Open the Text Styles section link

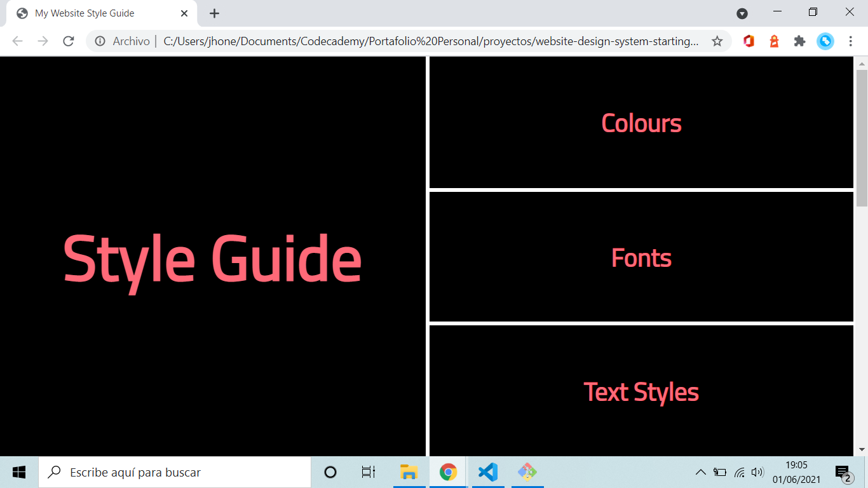[x=641, y=392]
